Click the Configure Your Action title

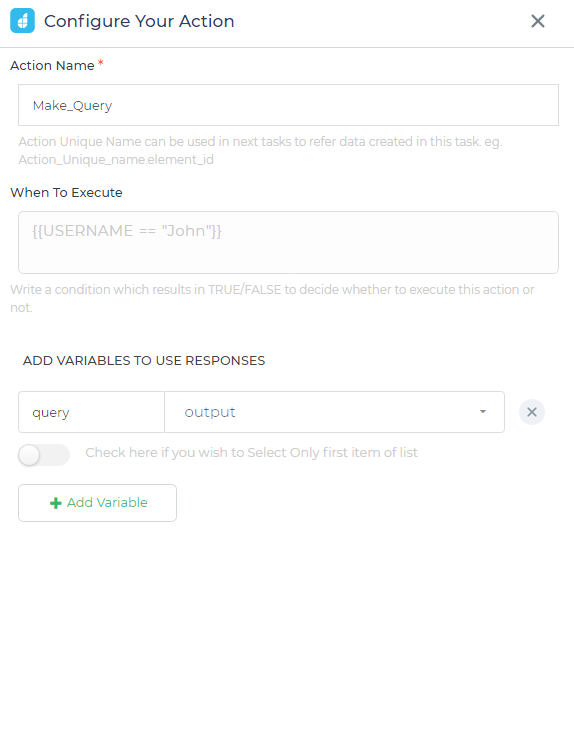139,21
